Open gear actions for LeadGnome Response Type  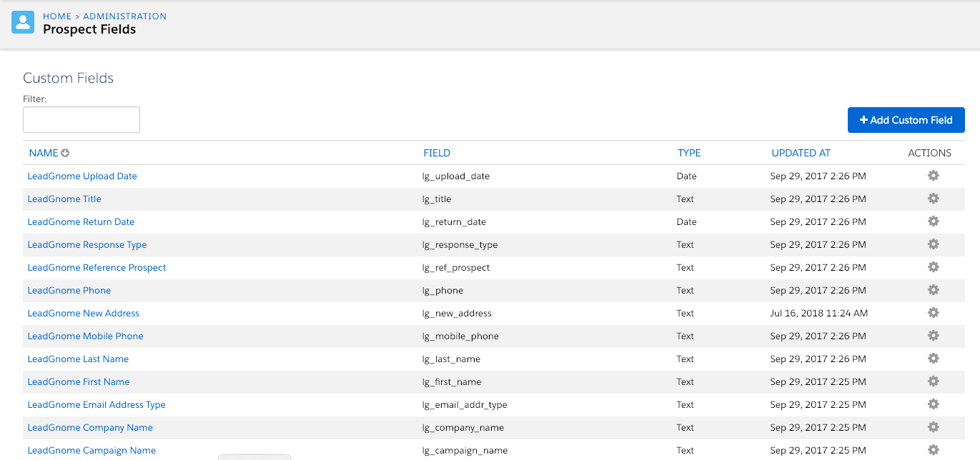click(x=933, y=244)
